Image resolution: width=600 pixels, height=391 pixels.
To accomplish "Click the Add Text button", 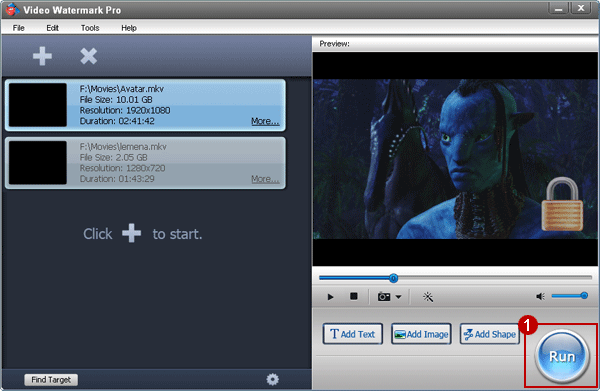I will coord(352,334).
